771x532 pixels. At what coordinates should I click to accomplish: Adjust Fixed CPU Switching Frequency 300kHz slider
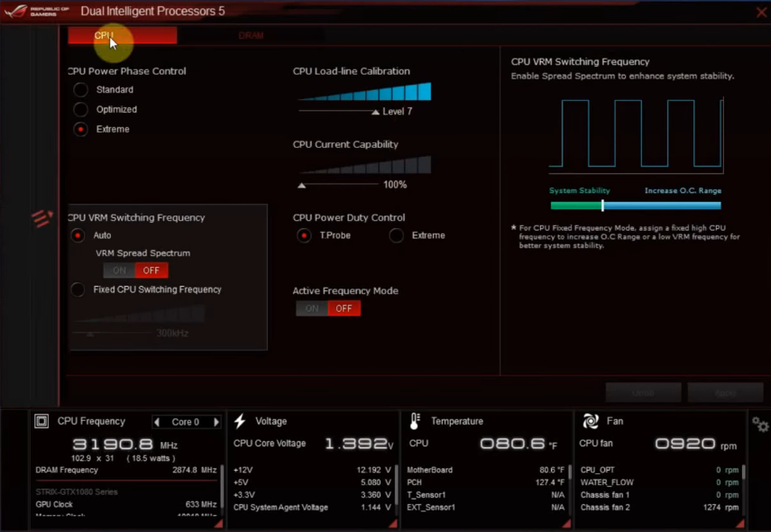coord(90,334)
